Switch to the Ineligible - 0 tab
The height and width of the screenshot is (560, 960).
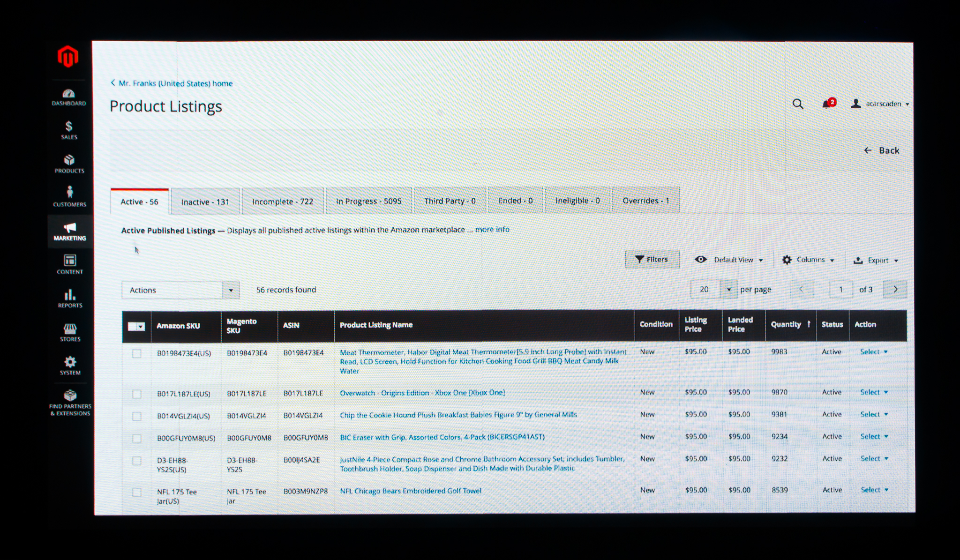tap(577, 201)
